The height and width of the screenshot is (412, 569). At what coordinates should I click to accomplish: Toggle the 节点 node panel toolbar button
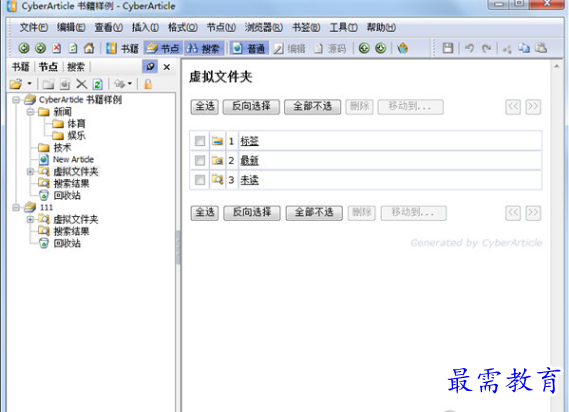[163, 48]
